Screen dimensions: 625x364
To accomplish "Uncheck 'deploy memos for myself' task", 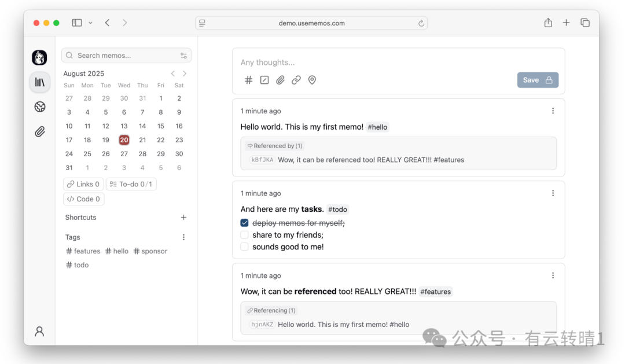I will point(244,223).
